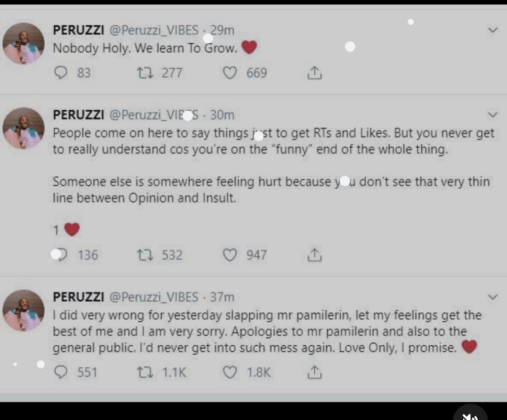Open the profile avatar beside the 29m tweet
The width and height of the screenshot is (507, 420).
tap(23, 43)
